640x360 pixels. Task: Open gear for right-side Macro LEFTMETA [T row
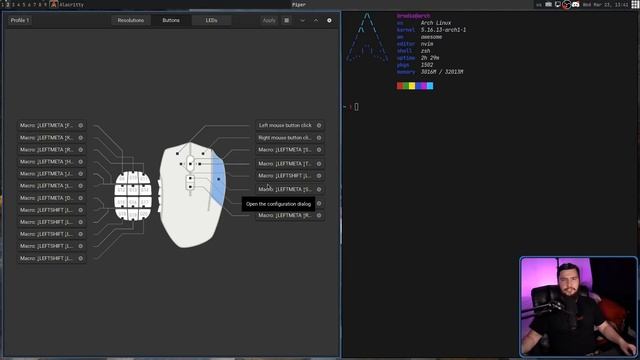pyautogui.click(x=319, y=164)
